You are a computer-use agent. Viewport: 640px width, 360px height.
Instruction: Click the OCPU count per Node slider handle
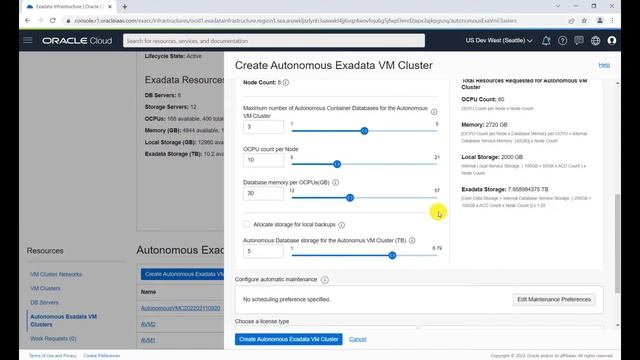click(337, 164)
